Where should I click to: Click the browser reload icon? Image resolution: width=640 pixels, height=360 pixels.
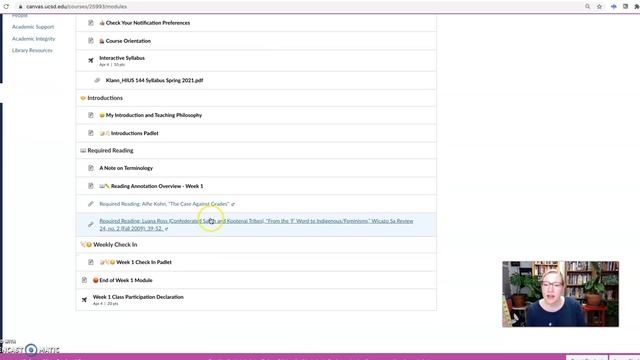[x=6, y=7]
